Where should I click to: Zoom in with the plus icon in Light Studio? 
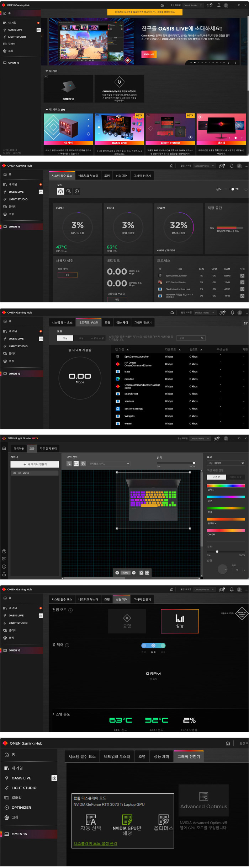[117, 573]
